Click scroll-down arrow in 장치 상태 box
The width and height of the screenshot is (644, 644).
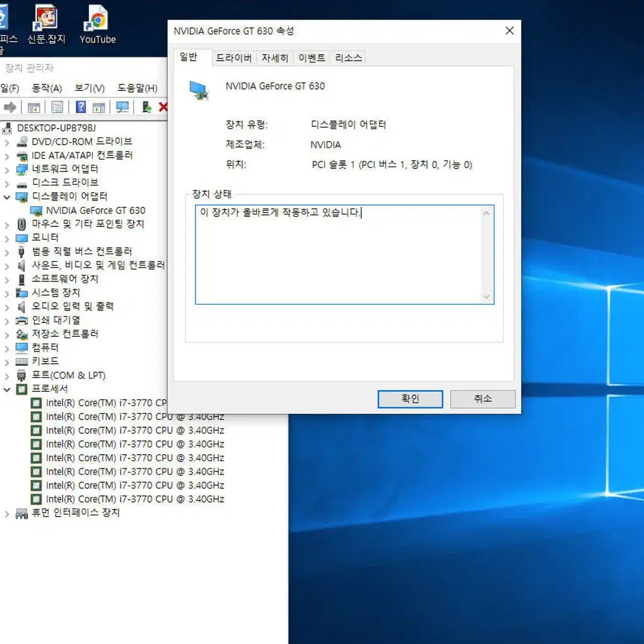486,296
